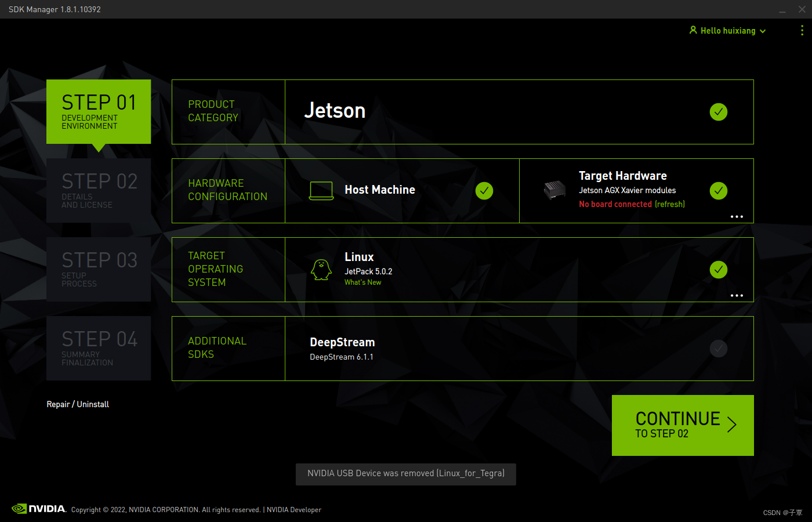
Task: Click the Target Operating System label
Action: (215, 269)
